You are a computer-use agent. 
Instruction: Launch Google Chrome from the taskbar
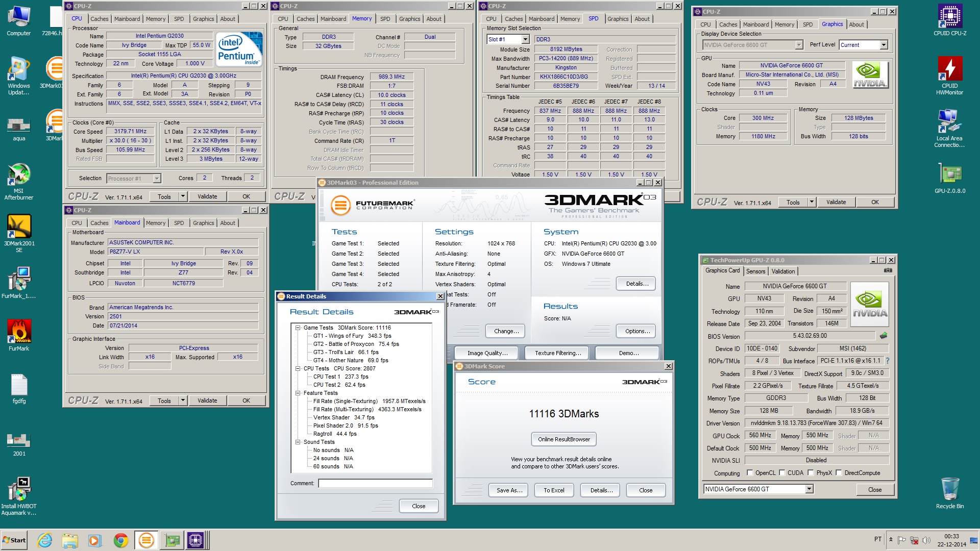[x=120, y=540]
